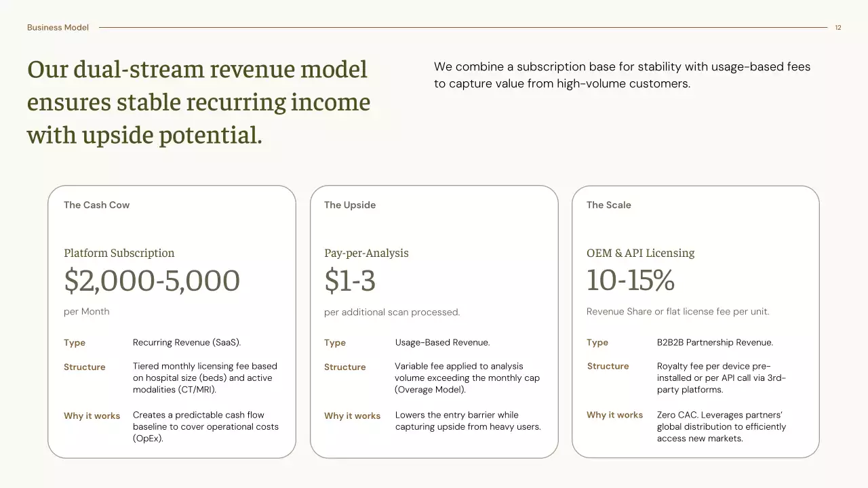This screenshot has height=488, width=868.
Task: Click the Recurring Revenue (SaaS) text
Action: click(x=186, y=343)
